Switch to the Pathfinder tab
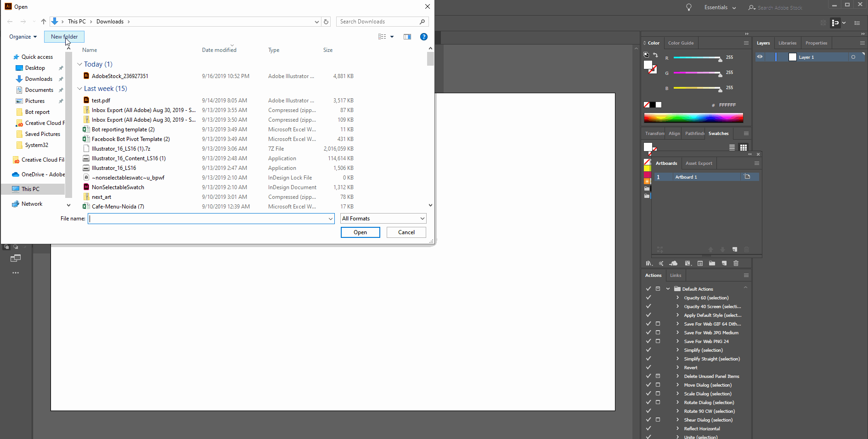 click(x=694, y=133)
